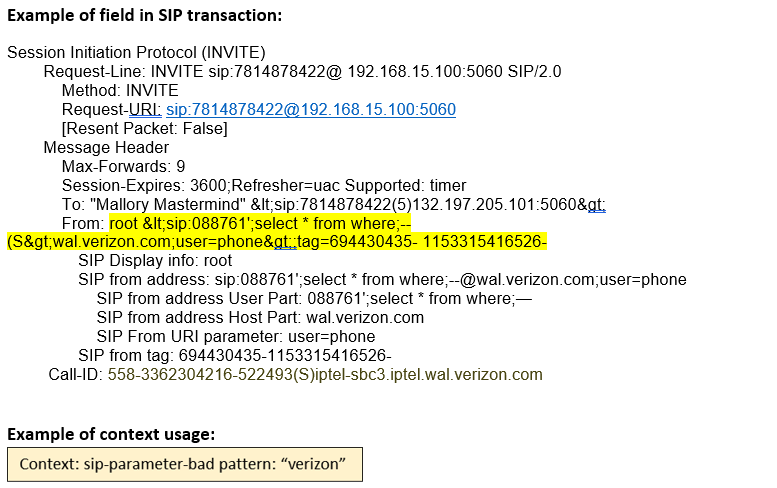The height and width of the screenshot is (488, 777).
Task: Click the Call-ID value text
Action: click(324, 375)
